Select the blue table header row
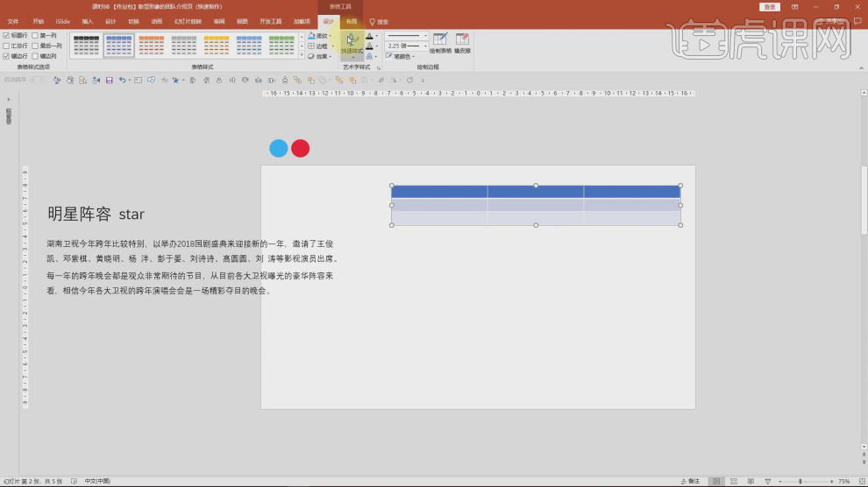The width and height of the screenshot is (868, 487). point(536,192)
